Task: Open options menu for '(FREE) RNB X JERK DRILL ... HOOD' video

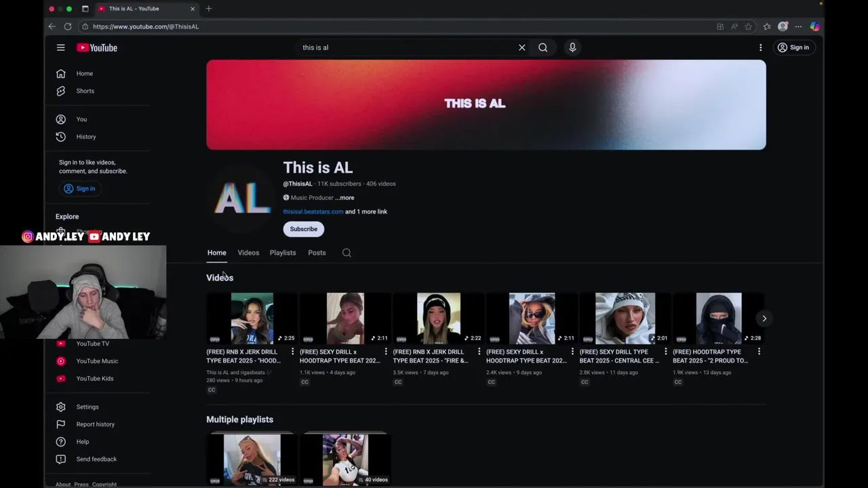Action: (x=292, y=352)
